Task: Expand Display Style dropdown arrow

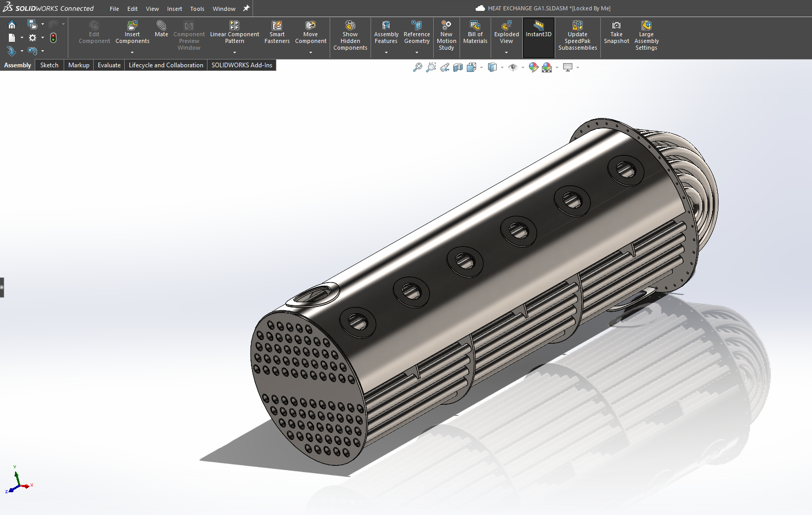Action: tap(502, 67)
